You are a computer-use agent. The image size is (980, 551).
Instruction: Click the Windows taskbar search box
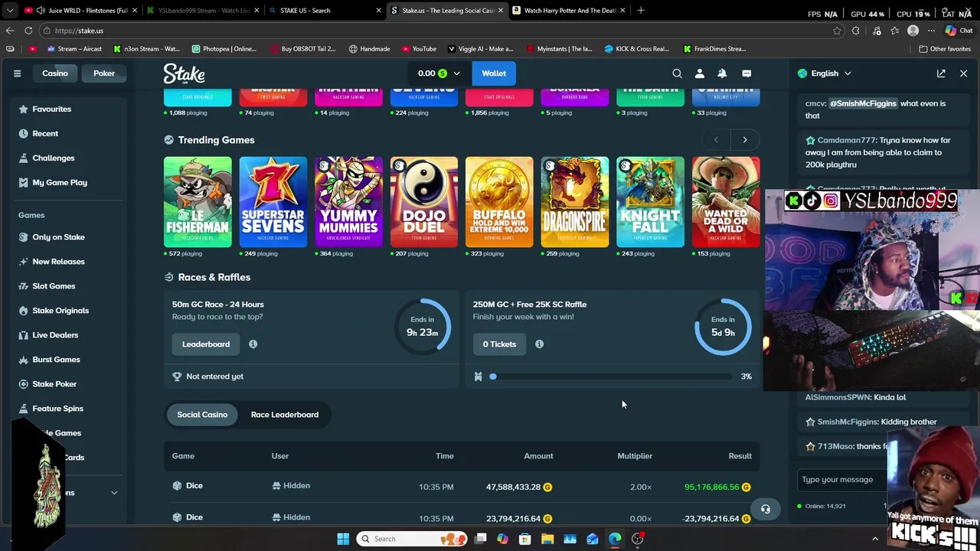412,539
